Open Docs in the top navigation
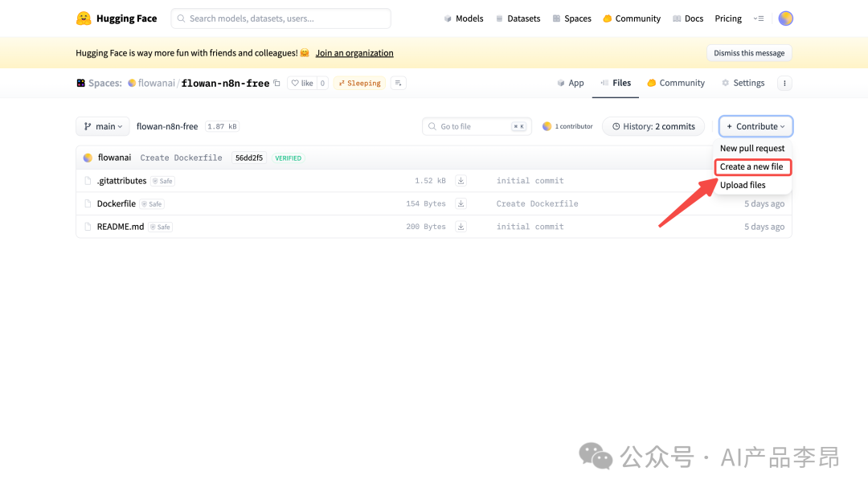The width and height of the screenshot is (868, 492). coord(688,18)
